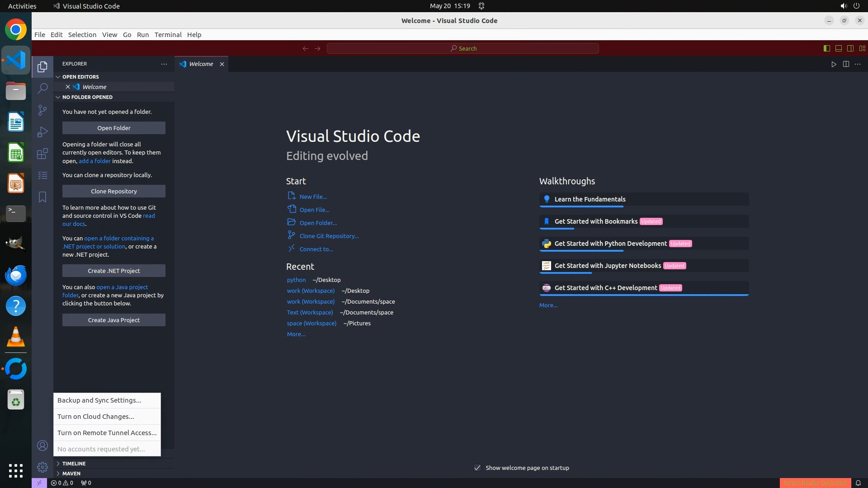Open the Terminal menu
Image resolution: width=868 pixels, height=488 pixels.
click(168, 35)
